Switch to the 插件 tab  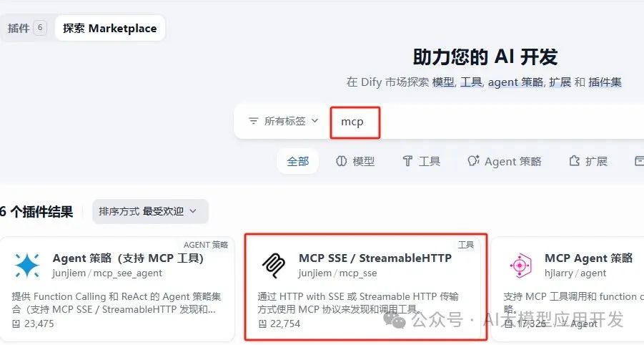pyautogui.click(x=27, y=28)
